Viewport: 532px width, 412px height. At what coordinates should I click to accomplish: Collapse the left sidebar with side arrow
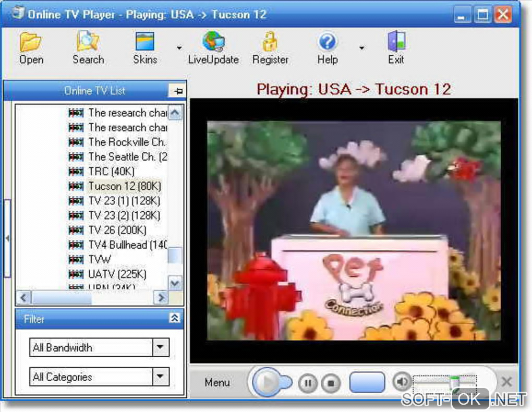(7, 238)
